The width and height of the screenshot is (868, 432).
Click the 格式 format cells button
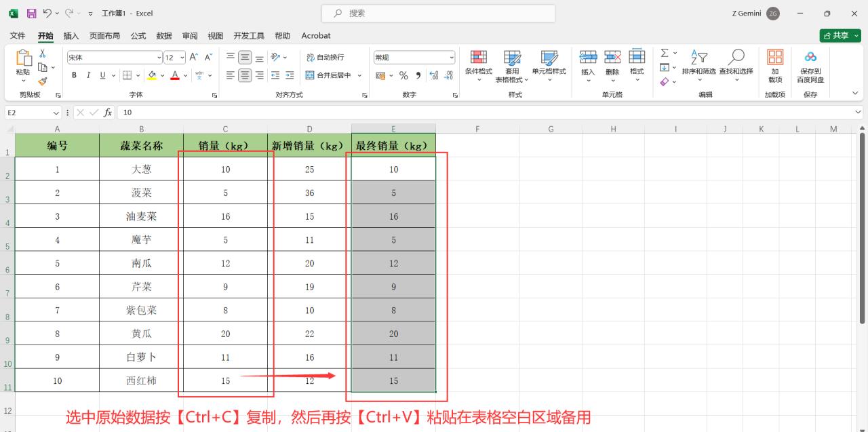click(x=637, y=66)
